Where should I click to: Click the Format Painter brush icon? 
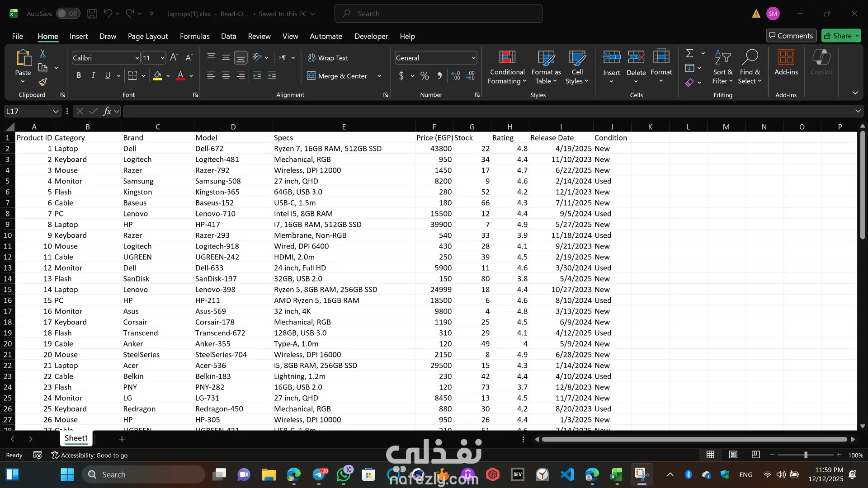43,82
